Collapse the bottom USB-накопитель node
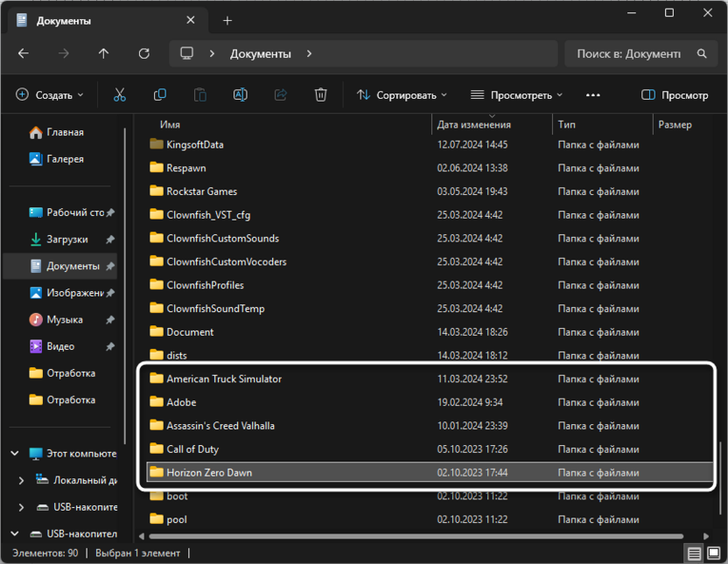The width and height of the screenshot is (728, 564). pyautogui.click(x=15, y=534)
